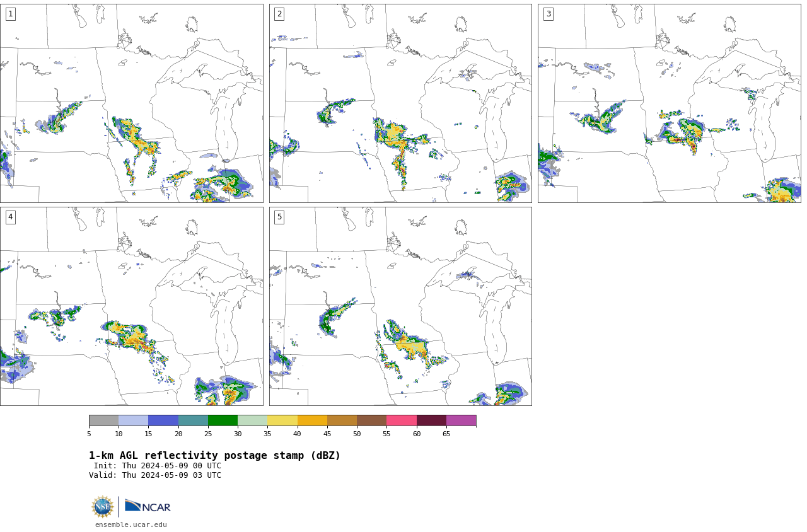Click the colorbar tick label 65
The width and height of the screenshot is (807, 532).
point(446,434)
